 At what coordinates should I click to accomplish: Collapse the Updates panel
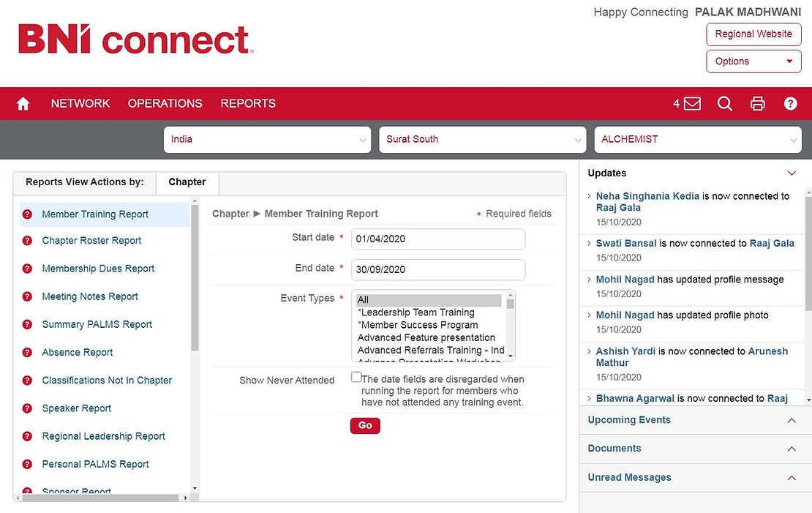pos(791,173)
